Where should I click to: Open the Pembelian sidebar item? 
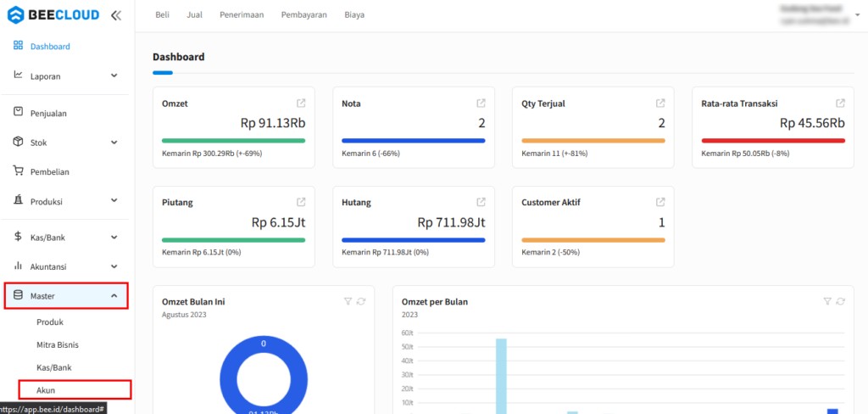click(50, 172)
